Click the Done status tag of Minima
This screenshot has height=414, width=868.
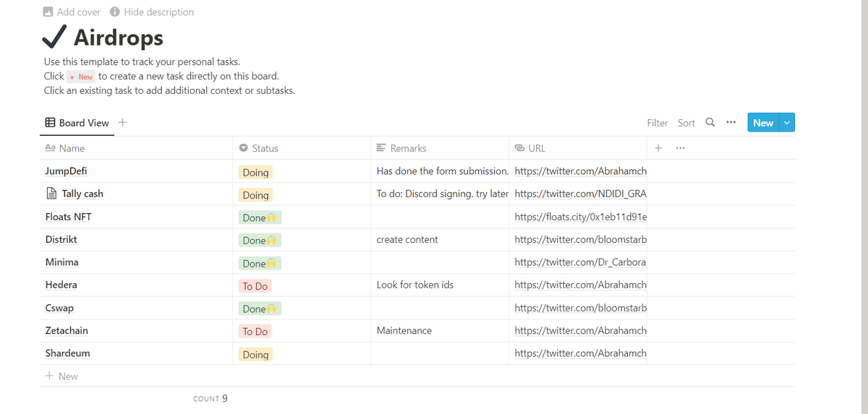point(260,263)
